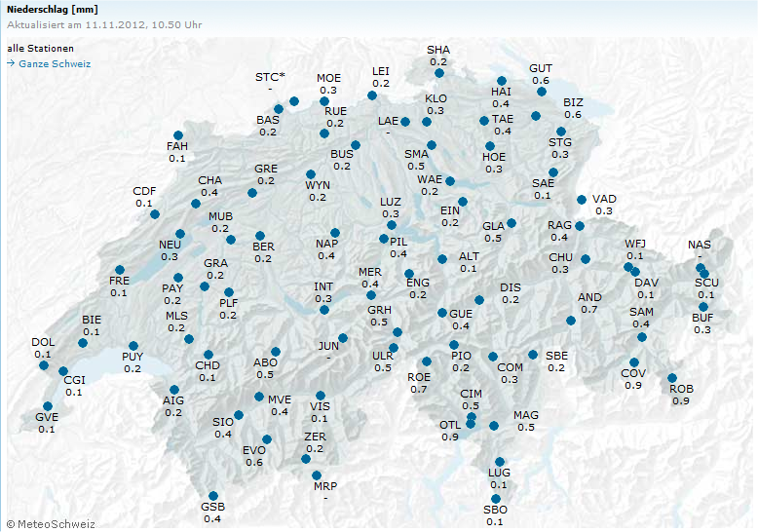Viewport: 758px width, 532px height.
Task: Click the 'ZER' station label
Action: (316, 437)
